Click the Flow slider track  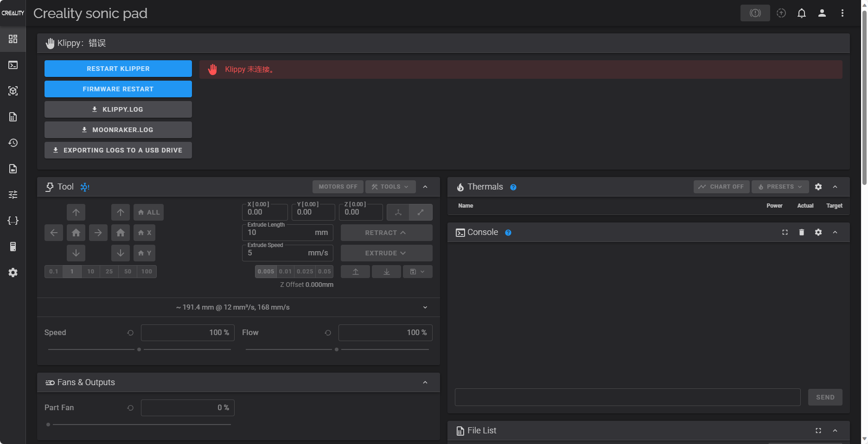(x=337, y=349)
